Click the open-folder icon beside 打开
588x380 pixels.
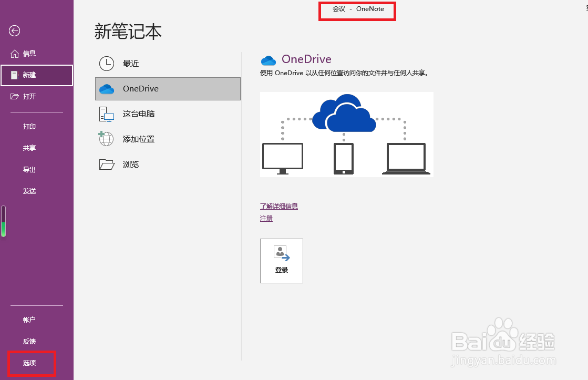pyautogui.click(x=15, y=96)
